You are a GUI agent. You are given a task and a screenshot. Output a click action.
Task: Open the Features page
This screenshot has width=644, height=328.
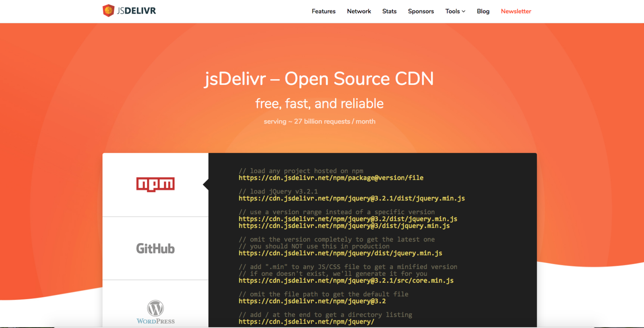coord(324,11)
